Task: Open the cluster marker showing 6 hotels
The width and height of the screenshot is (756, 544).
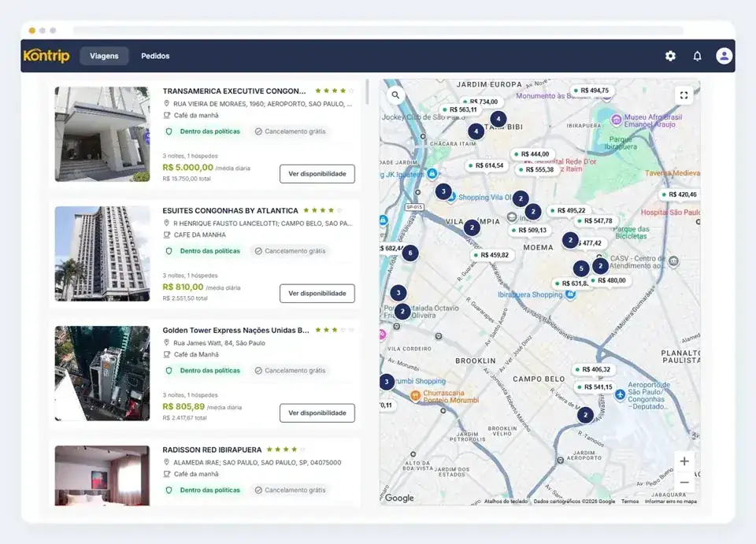Action: tap(410, 253)
